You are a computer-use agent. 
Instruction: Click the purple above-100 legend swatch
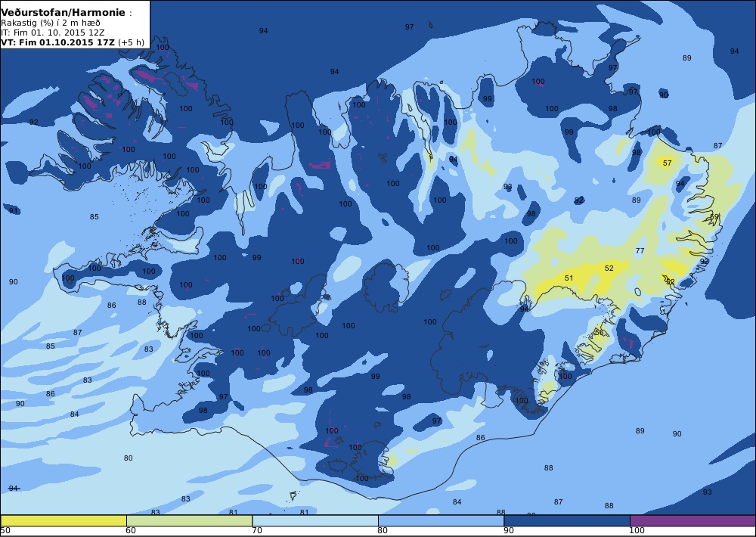tap(692, 520)
